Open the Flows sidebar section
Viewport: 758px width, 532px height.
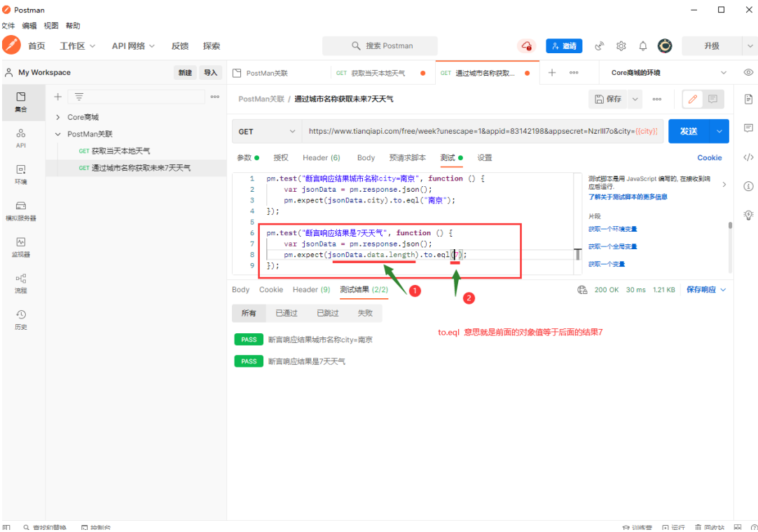(21, 283)
